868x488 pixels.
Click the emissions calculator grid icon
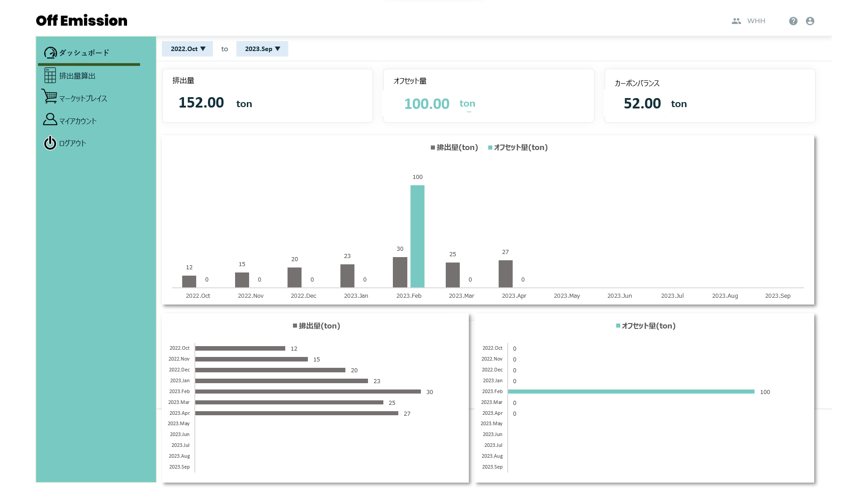click(x=50, y=75)
